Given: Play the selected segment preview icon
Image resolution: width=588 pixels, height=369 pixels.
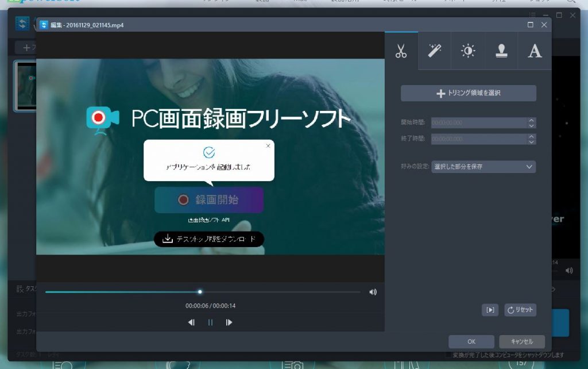Looking at the screenshot, I should pyautogui.click(x=490, y=310).
